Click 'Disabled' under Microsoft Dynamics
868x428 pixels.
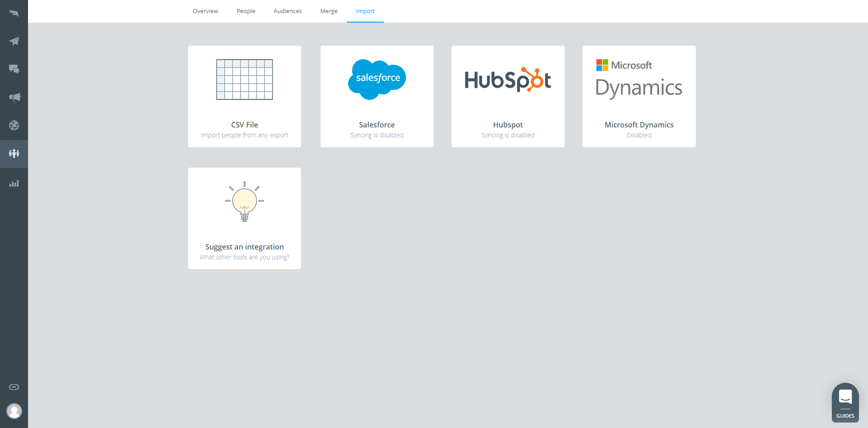(639, 135)
